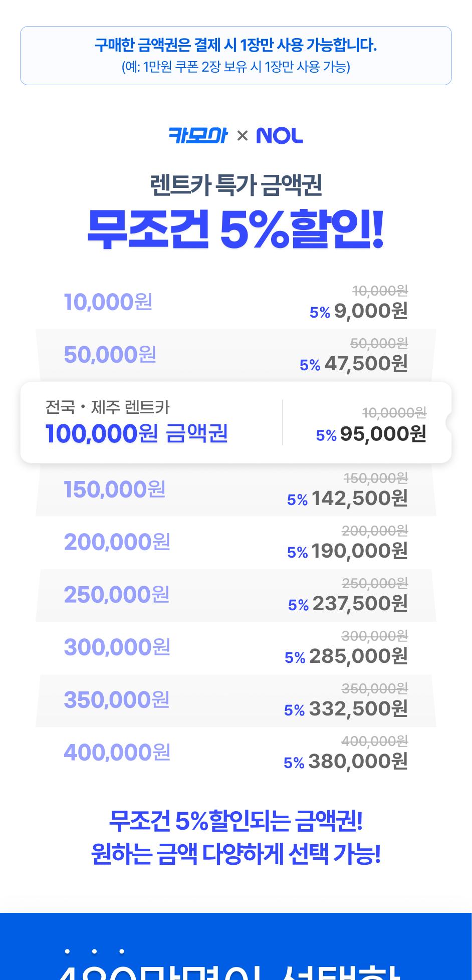472x980 pixels.
Task: Click the NOL logo
Action: coord(280,136)
